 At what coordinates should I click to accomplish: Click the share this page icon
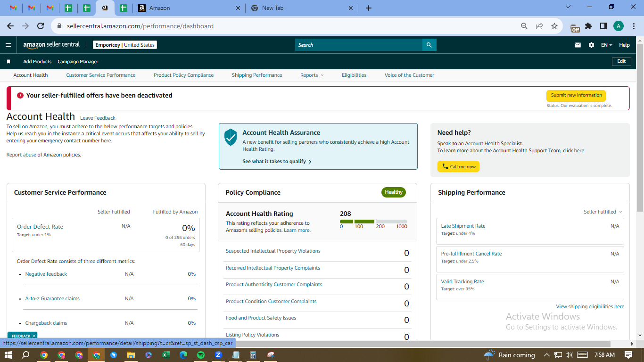coord(539,26)
